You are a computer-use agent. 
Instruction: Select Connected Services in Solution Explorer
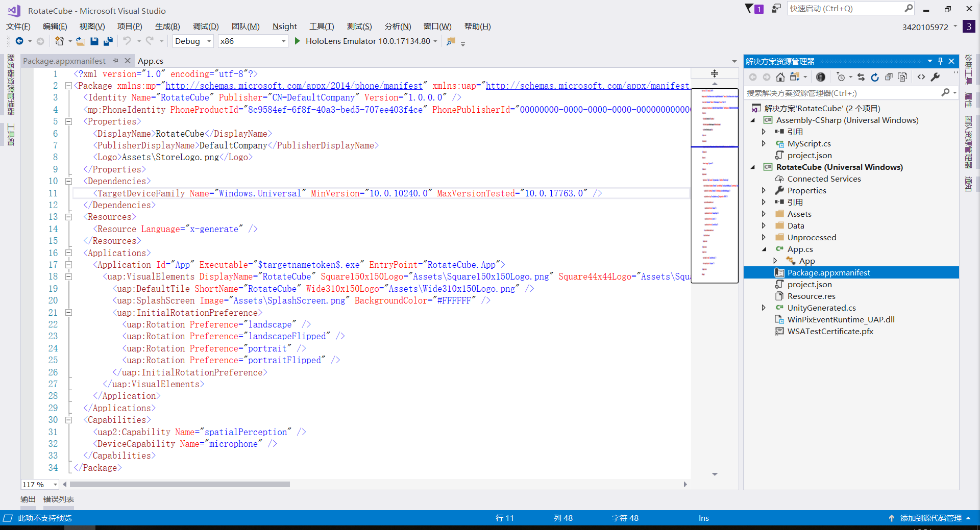coord(824,179)
